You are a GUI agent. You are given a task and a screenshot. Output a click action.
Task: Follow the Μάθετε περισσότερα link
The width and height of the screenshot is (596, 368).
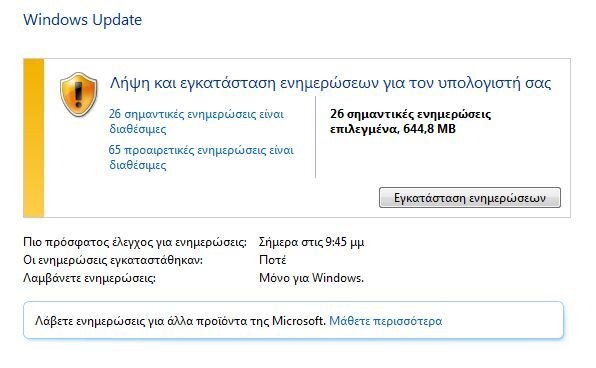(385, 321)
